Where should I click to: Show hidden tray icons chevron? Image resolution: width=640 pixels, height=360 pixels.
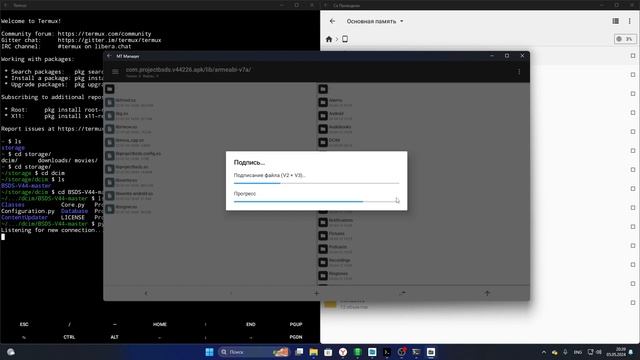544,352
